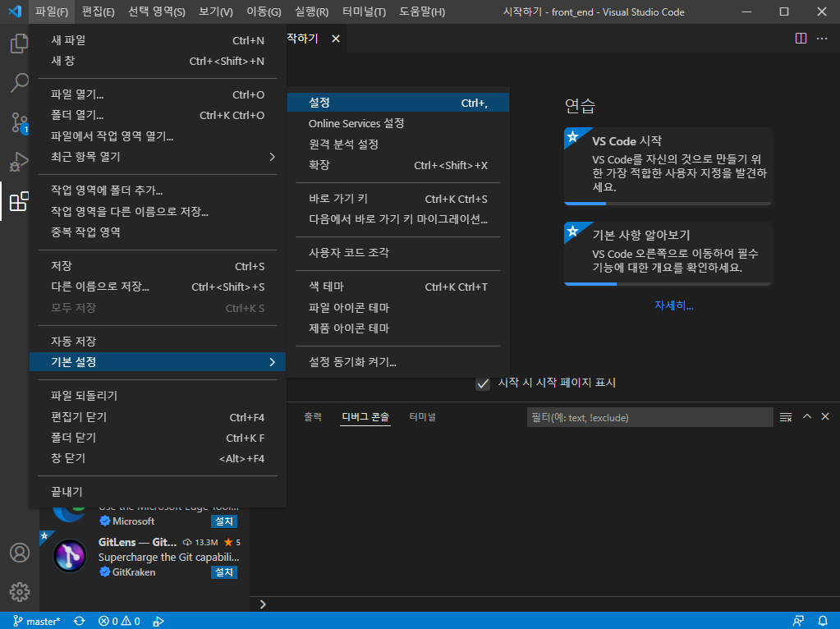Open the Search view icon
840x629 pixels.
[19, 83]
